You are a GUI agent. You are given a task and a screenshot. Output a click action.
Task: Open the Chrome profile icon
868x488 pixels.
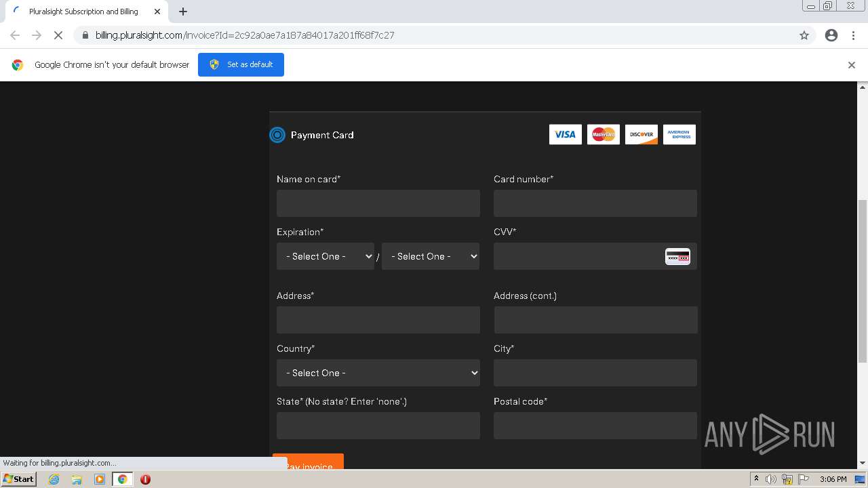click(831, 35)
